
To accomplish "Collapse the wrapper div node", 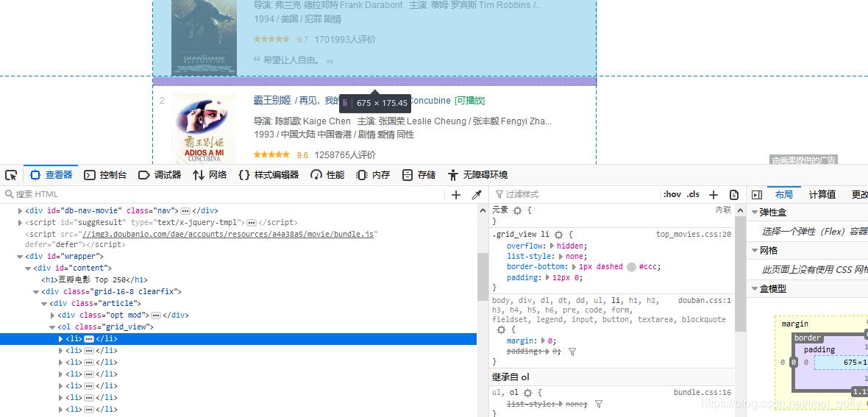I will (x=20, y=257).
